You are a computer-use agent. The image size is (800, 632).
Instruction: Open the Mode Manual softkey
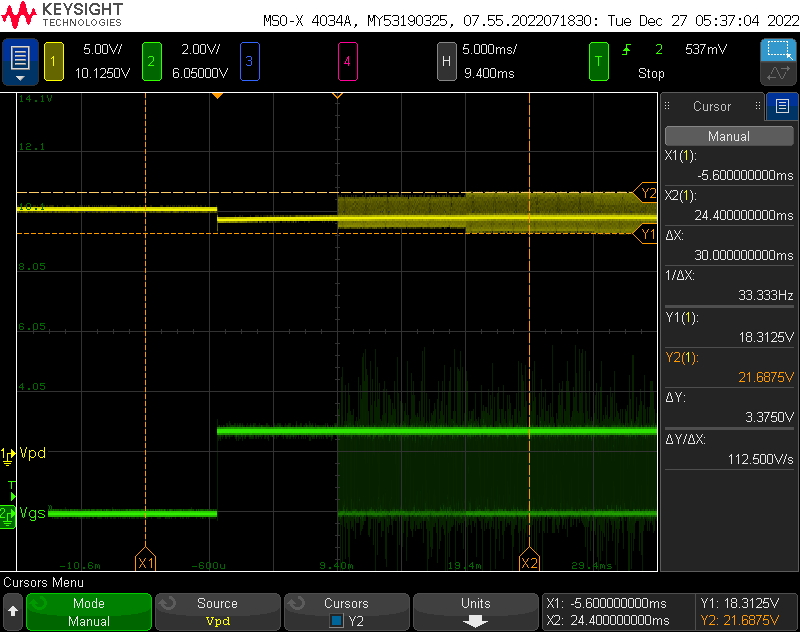pyautogui.click(x=89, y=611)
